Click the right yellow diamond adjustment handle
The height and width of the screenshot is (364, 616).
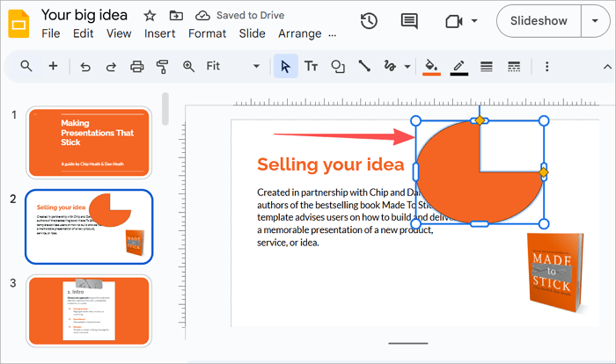(543, 172)
